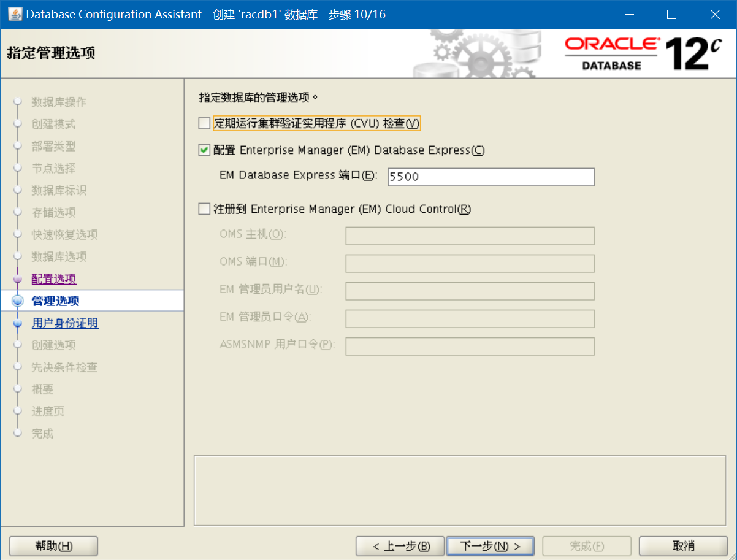Click the disabled 完成(F) button

click(x=587, y=546)
